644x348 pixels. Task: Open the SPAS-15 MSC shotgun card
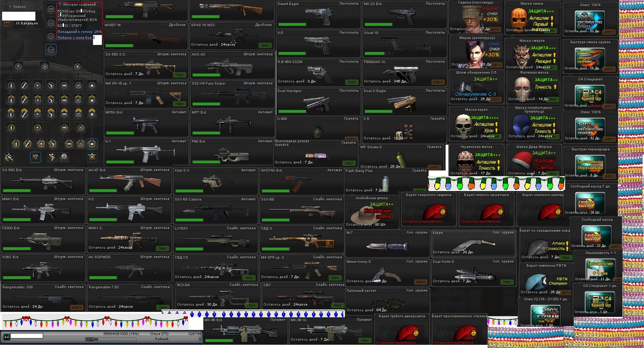coord(232,36)
